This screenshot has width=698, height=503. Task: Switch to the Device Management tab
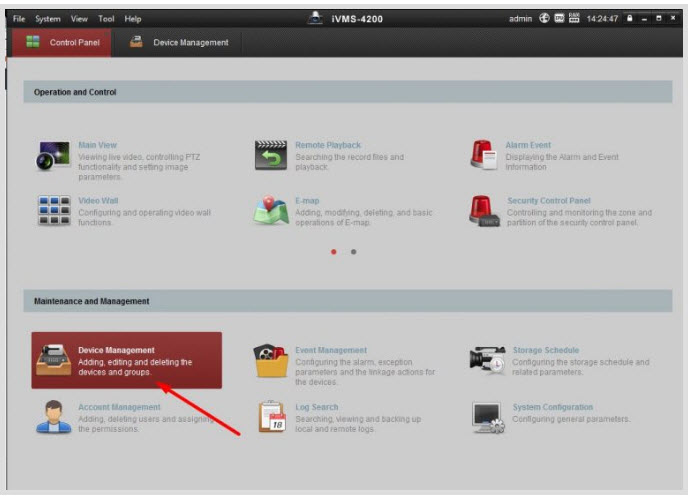pos(180,43)
